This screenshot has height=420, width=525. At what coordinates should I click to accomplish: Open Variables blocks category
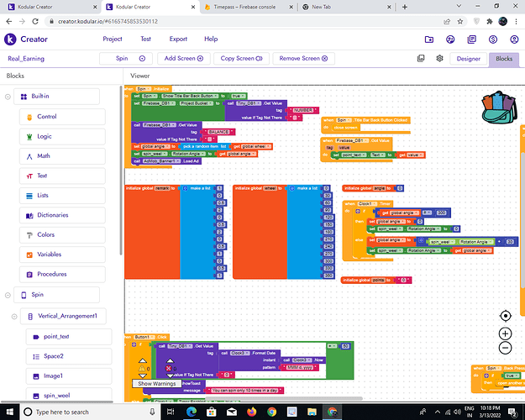pyautogui.click(x=62, y=255)
